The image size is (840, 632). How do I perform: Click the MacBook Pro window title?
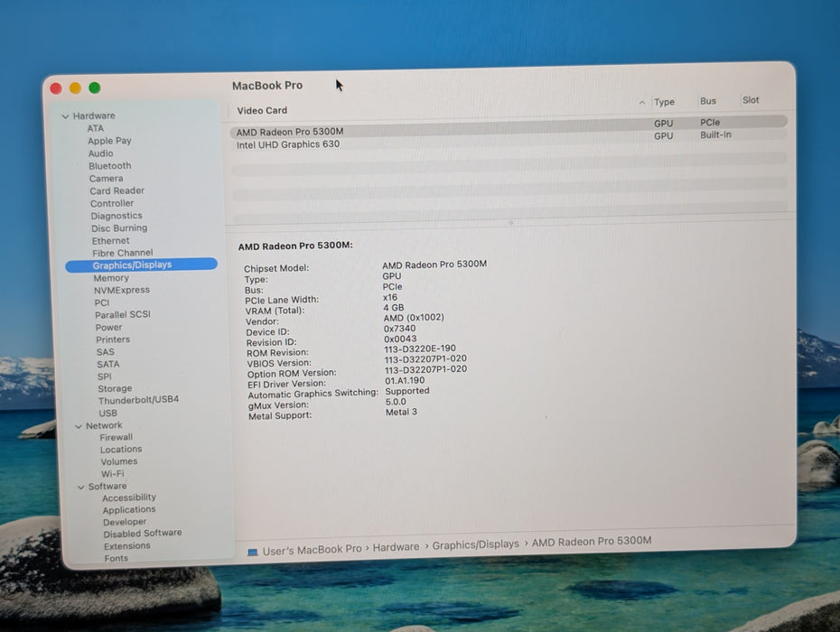tap(267, 86)
